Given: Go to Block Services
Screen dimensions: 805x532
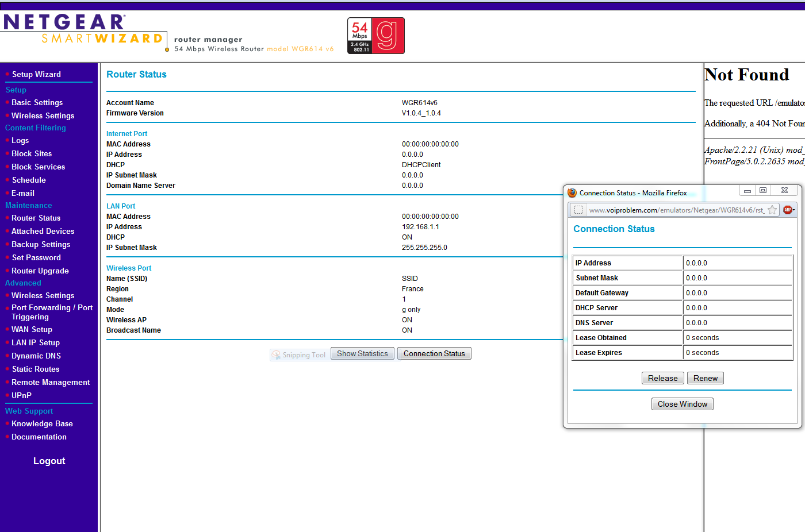Looking at the screenshot, I should point(39,167).
